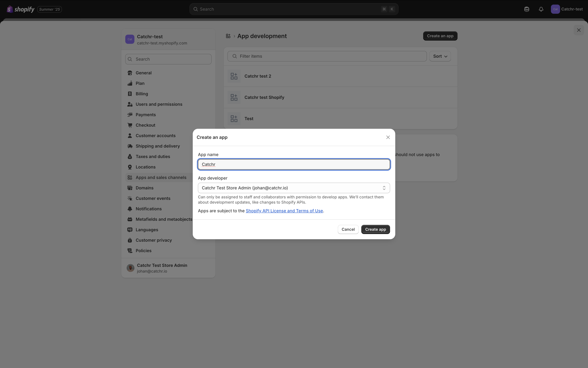Viewport: 588px width, 368px height.
Task: Close the Create an app dialog
Action: click(x=388, y=138)
